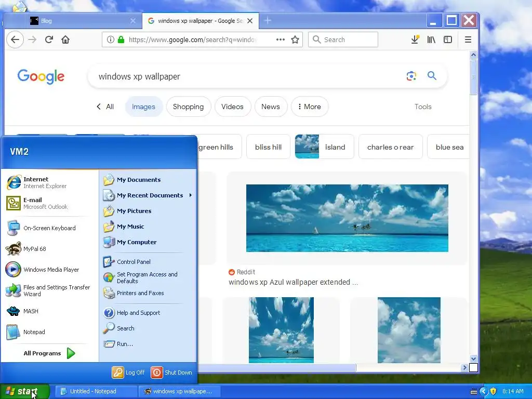
Task: Click the charles o rear chip
Action: click(391, 147)
